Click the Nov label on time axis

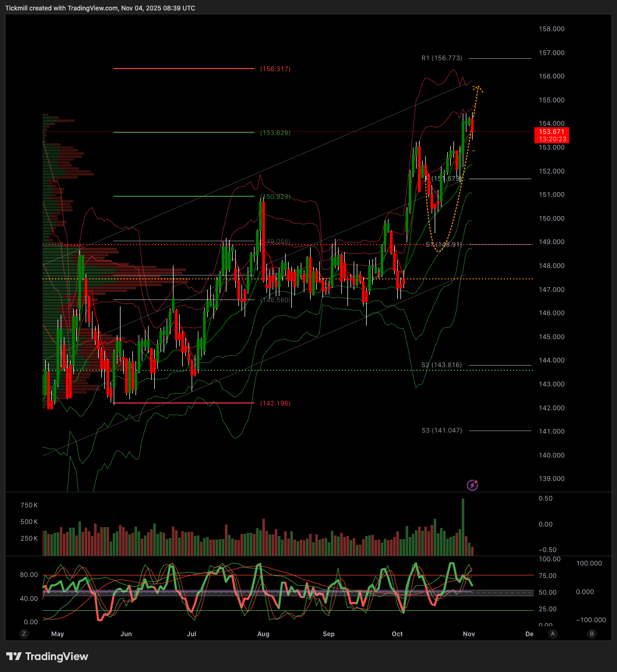click(x=469, y=634)
